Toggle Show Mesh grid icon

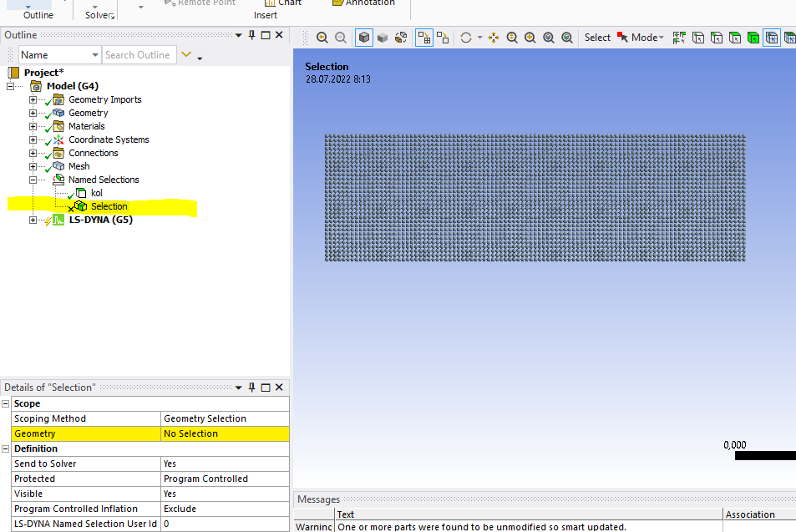[424, 38]
